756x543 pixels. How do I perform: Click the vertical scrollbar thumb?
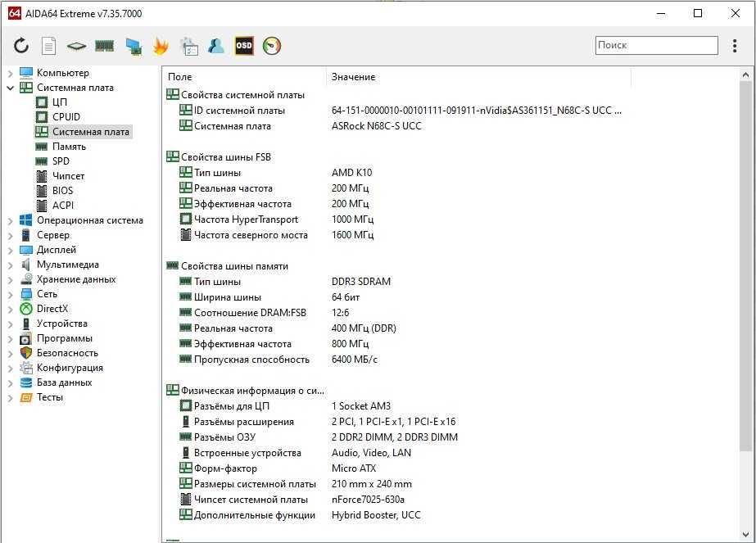[745, 267]
